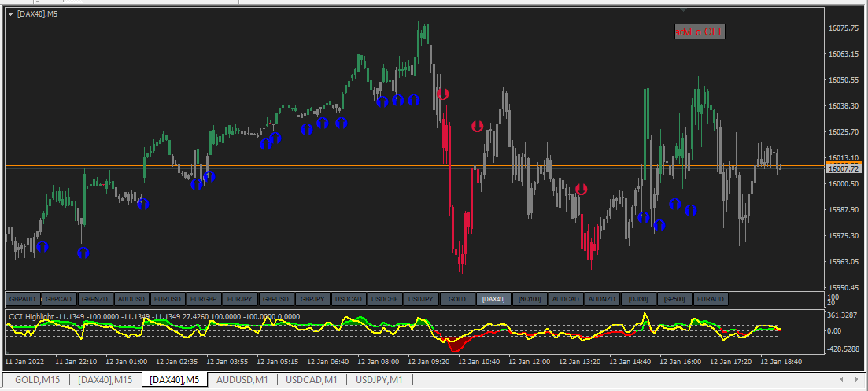Go to the USDJPY,M1 chart tab
This screenshot has width=868, height=391.
click(379, 380)
